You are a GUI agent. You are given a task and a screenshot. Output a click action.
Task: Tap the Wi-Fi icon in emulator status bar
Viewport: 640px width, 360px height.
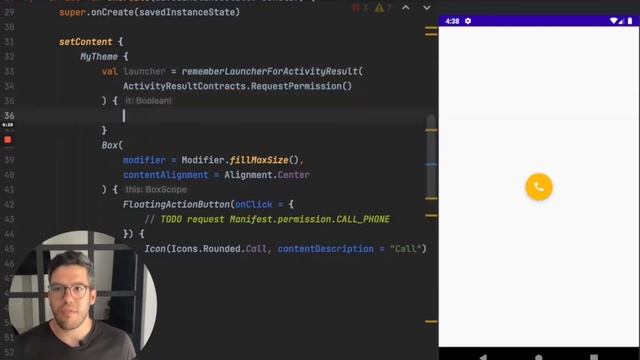tap(613, 21)
